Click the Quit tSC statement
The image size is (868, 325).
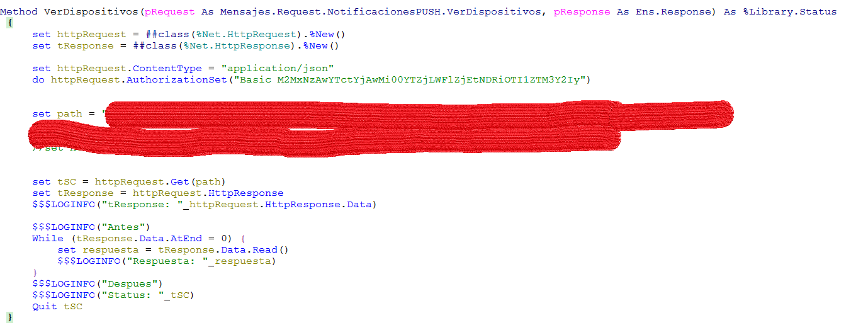(x=57, y=307)
